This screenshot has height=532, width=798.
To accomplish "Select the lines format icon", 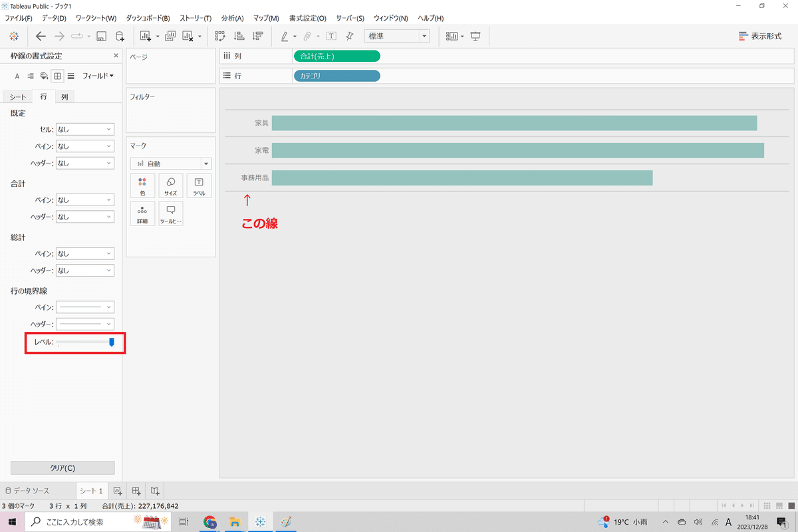I will 71,76.
